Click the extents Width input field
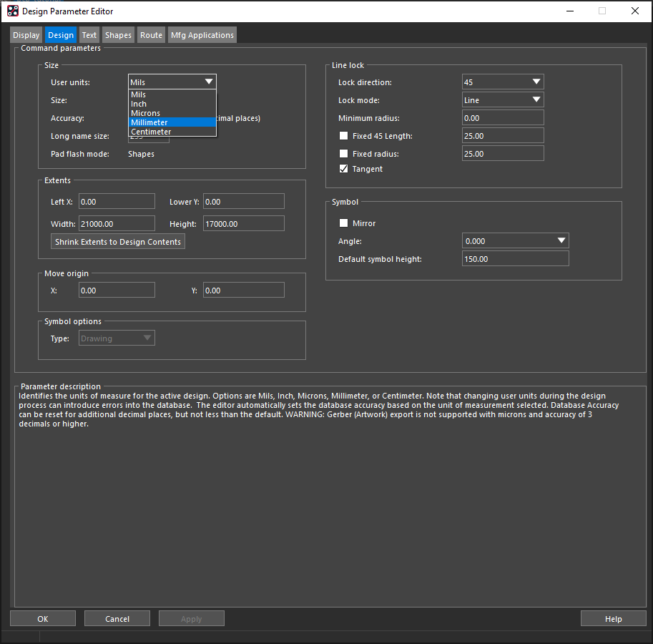Screen dimensions: 653x644 (x=117, y=224)
